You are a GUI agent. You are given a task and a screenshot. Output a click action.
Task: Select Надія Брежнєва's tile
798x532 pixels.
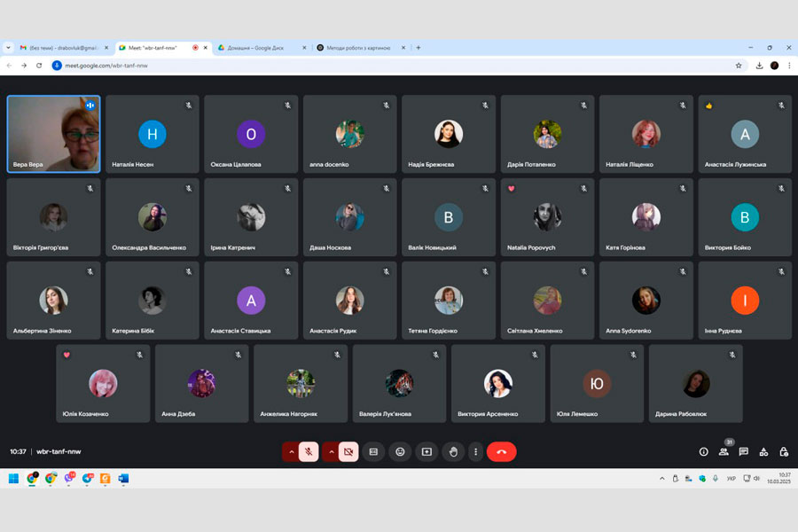(449, 134)
